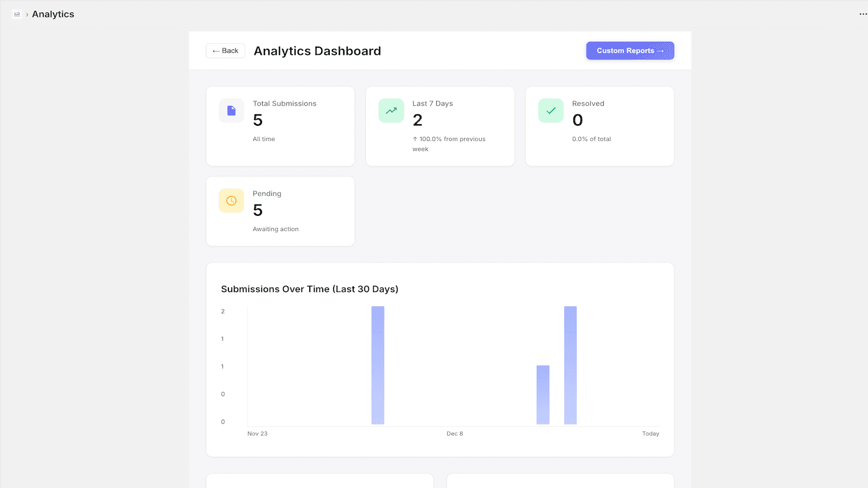Click the Total Submissions count of 5

tap(257, 120)
